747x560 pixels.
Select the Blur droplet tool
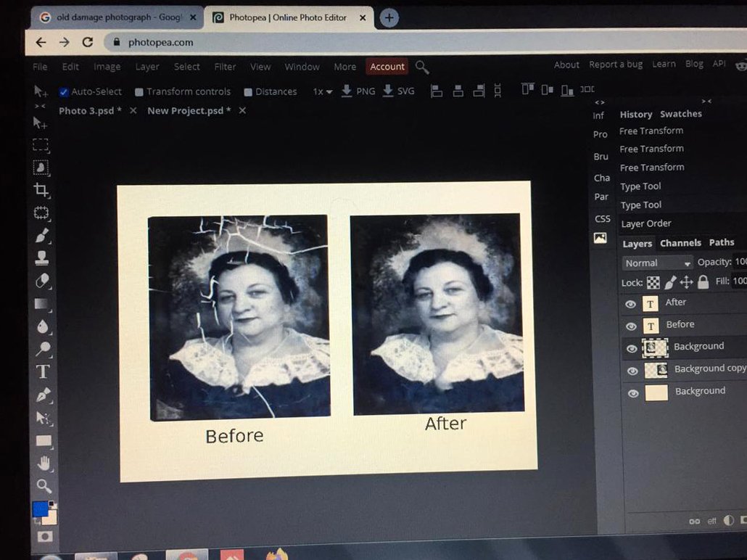[43, 327]
